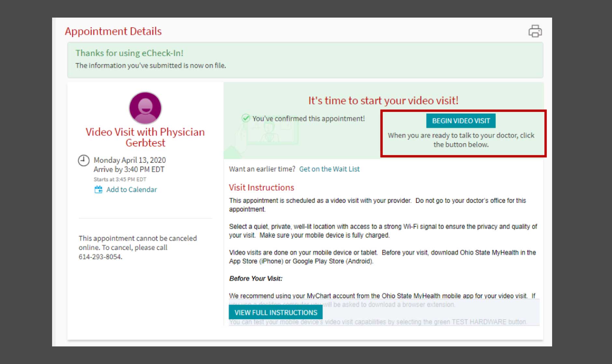The image size is (612, 364).
Task: Click the printer icon to print details
Action: 535,31
